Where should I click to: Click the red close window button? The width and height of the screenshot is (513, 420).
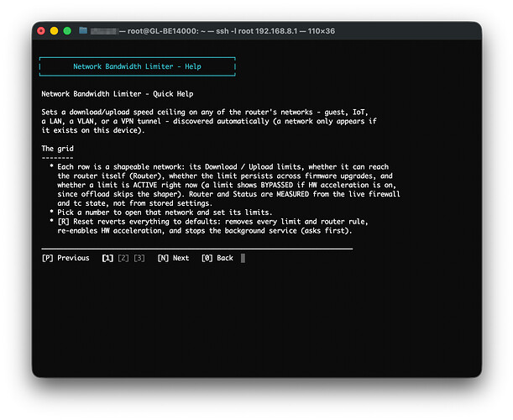(41, 31)
